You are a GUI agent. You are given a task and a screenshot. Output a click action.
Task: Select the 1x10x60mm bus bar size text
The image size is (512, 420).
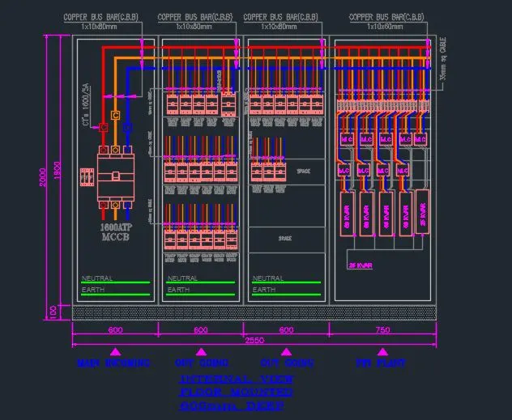(x=385, y=27)
